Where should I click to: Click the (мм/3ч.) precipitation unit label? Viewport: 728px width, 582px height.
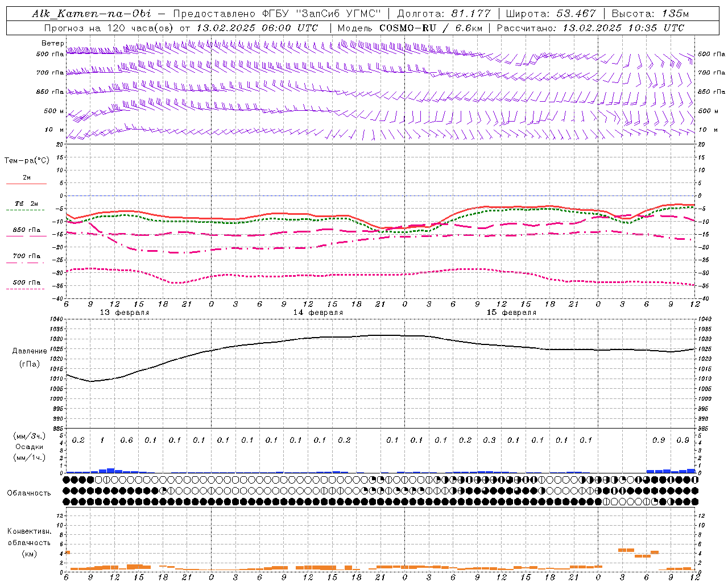(30, 436)
